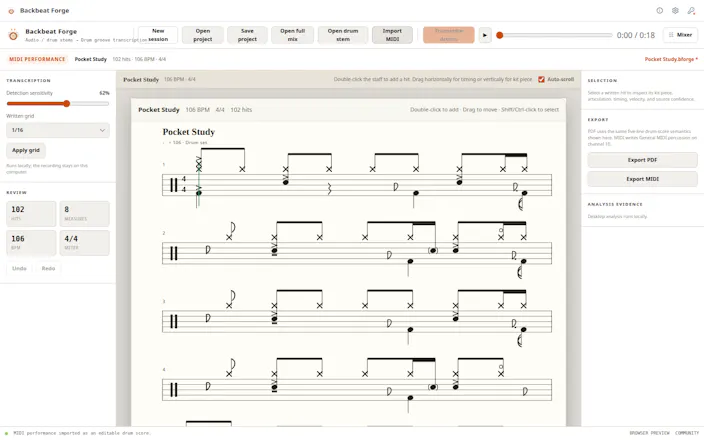Click the 102 hits review card
Screen dimensions: 704x440
click(x=31, y=214)
